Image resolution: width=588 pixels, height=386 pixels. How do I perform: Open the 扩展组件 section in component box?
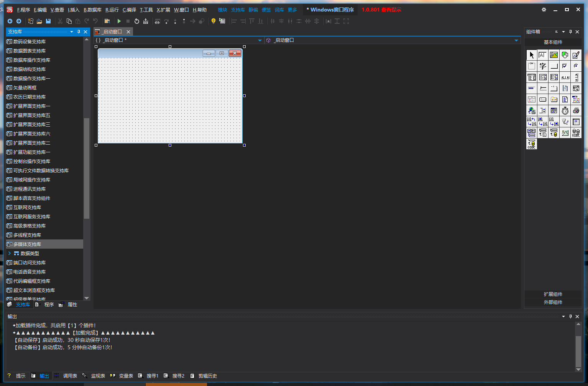(x=553, y=294)
